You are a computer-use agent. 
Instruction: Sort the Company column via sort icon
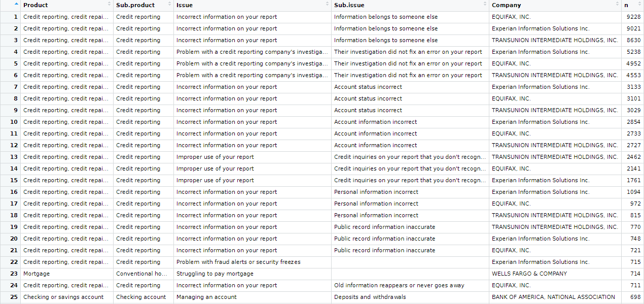click(617, 5)
